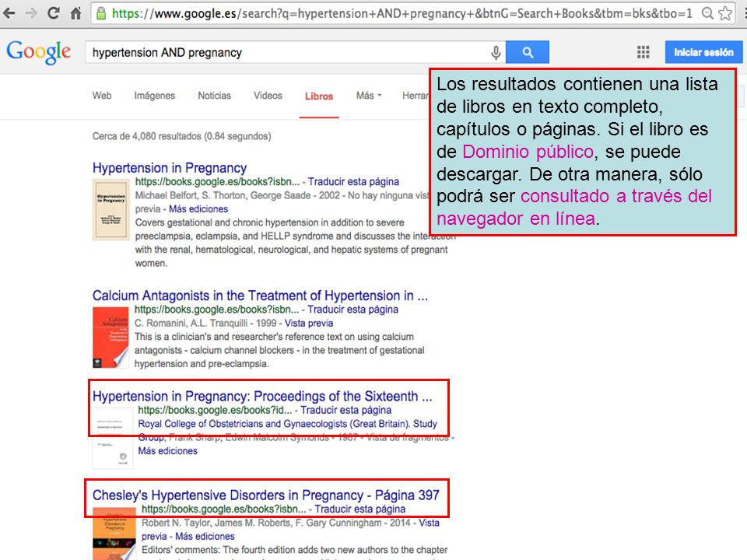Open red Calcium Antagonists cover thumbnail
Image resolution: width=747 pixels, height=560 pixels.
tap(110, 338)
